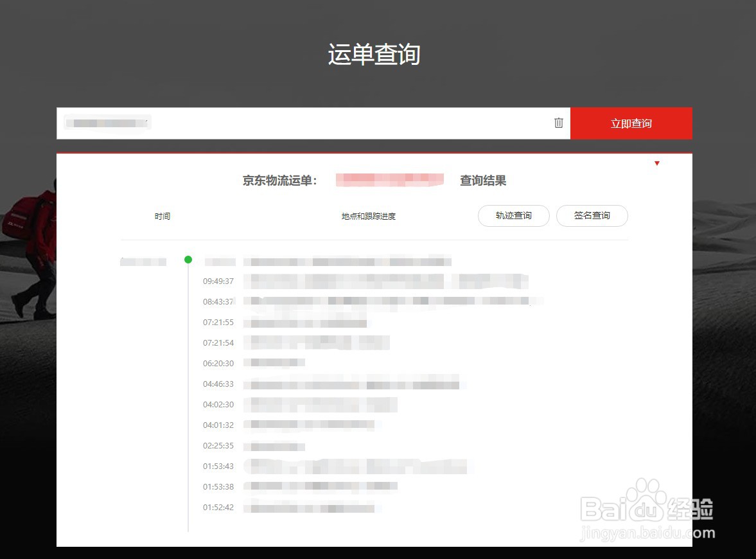
Task: Select the 07:21:55 timestamp entry
Action: coord(218,322)
